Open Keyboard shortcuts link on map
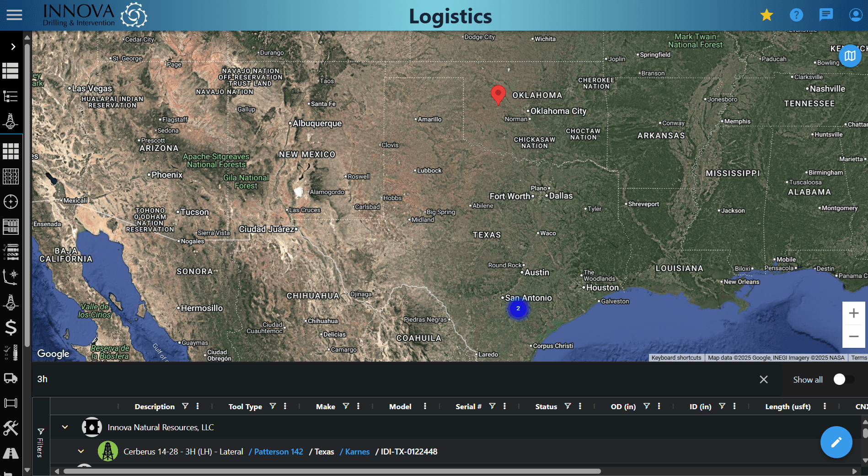Screen dimensions: 868x476 pos(676,358)
